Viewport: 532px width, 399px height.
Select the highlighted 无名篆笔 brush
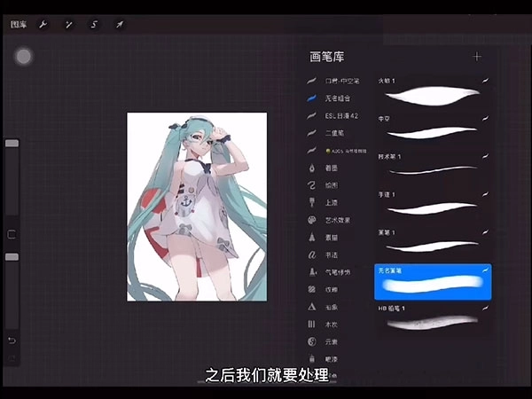point(433,282)
